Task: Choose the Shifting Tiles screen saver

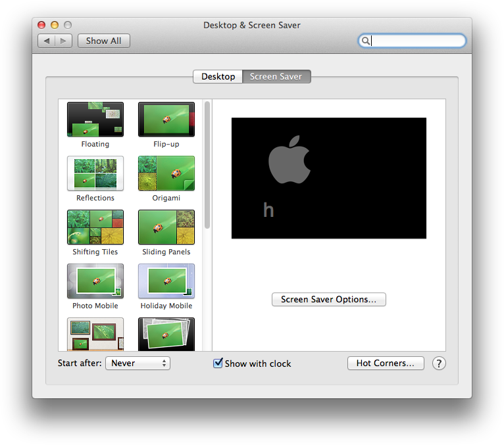Action: tap(95, 227)
